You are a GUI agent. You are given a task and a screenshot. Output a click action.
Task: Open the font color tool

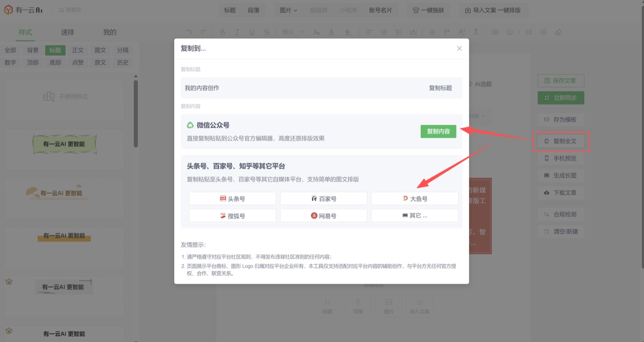click(x=331, y=32)
